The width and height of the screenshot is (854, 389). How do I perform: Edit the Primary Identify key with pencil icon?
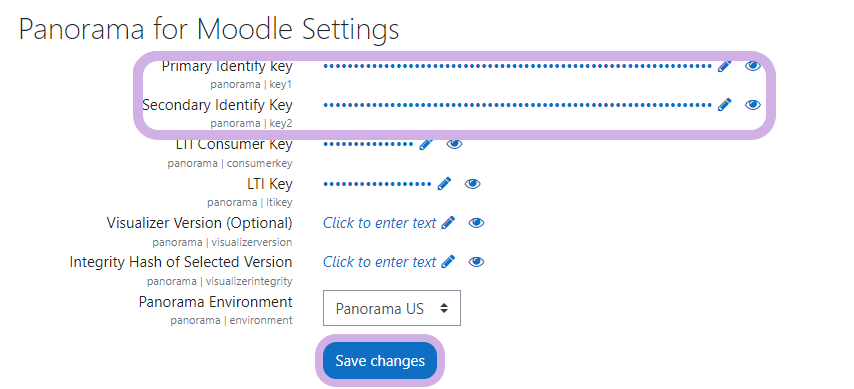pyautogui.click(x=724, y=66)
